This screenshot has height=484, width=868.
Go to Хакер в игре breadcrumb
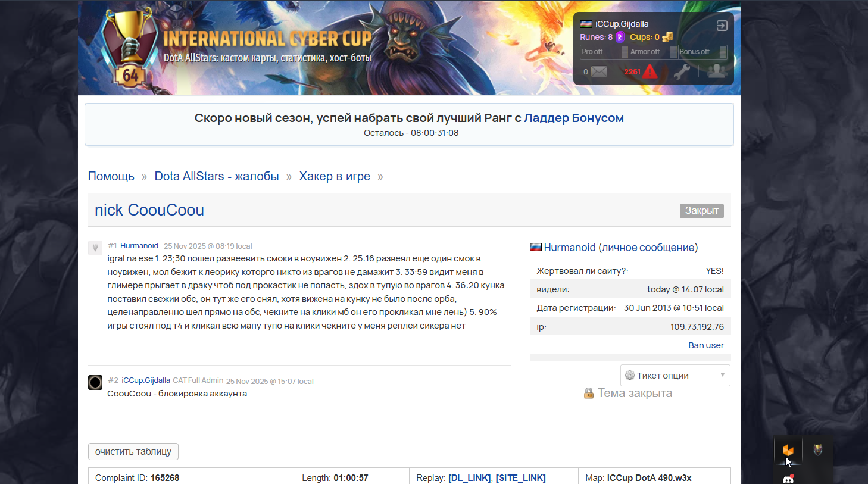pos(335,176)
